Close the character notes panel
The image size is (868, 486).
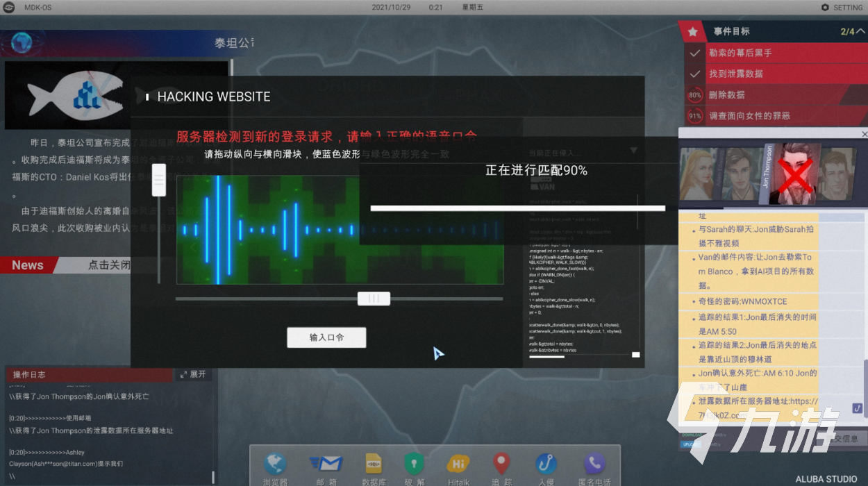[864, 134]
